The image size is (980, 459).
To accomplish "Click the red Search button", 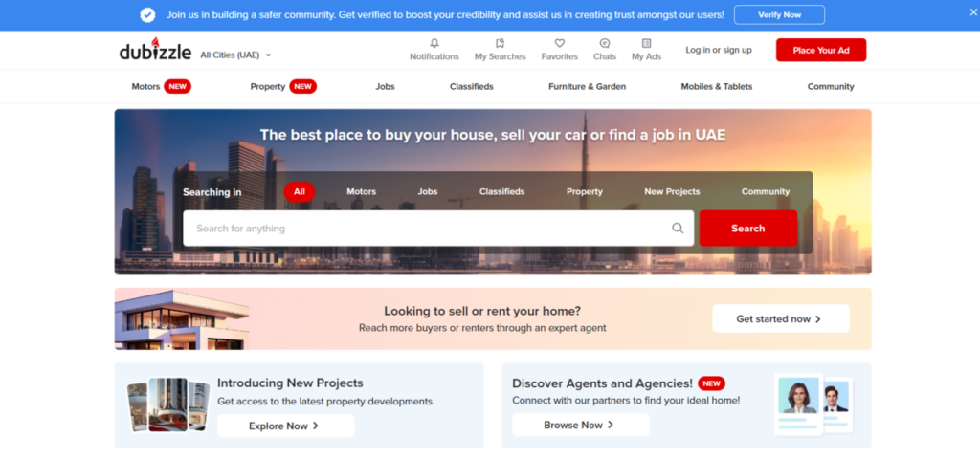I will point(748,228).
